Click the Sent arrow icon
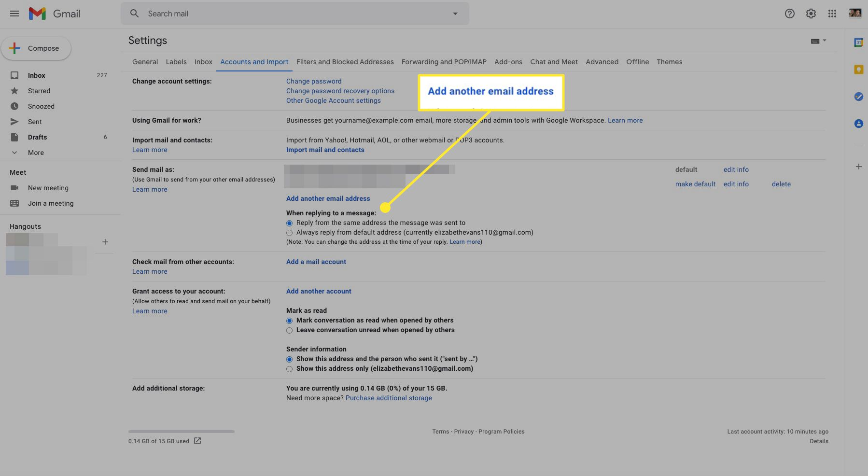868x476 pixels. (14, 122)
